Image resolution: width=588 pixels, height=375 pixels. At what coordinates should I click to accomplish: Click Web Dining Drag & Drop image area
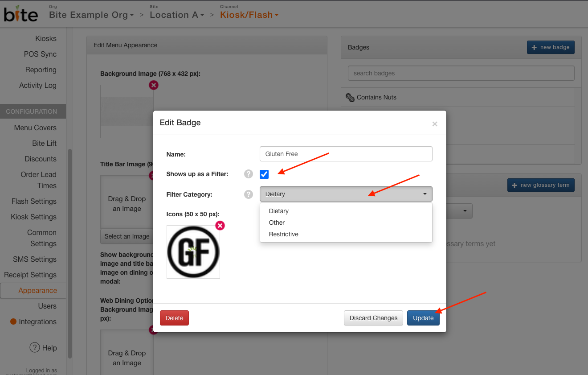[127, 352]
